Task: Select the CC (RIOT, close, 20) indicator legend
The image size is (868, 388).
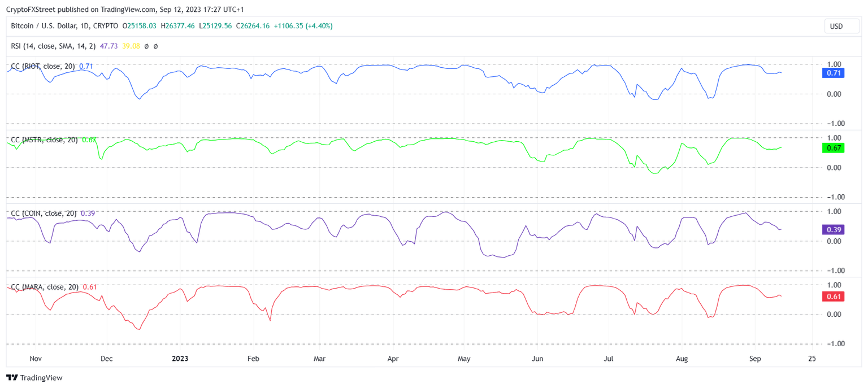Action: 43,66
